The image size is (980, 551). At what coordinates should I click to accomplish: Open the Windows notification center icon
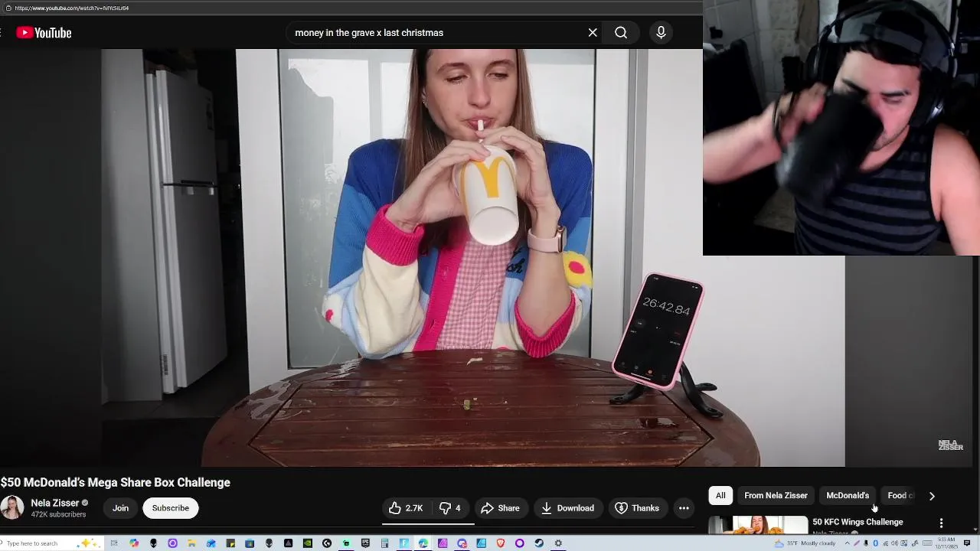pos(967,543)
